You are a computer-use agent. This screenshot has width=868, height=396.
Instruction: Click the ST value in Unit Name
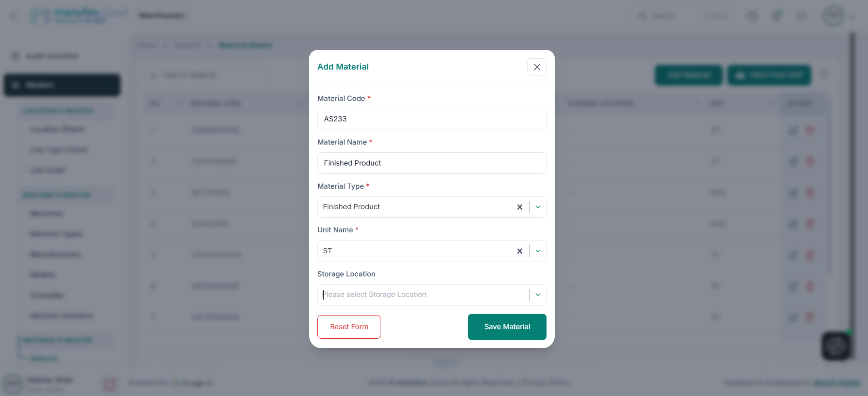coord(327,251)
